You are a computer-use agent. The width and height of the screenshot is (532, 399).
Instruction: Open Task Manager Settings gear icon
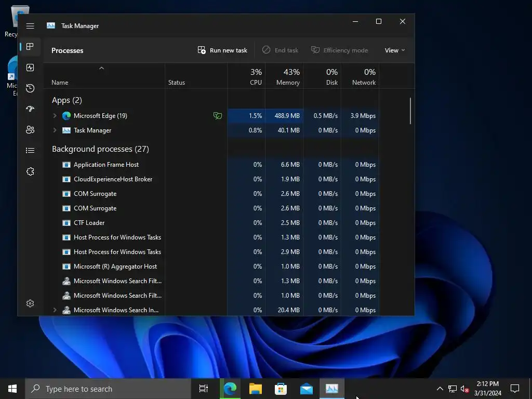30,303
